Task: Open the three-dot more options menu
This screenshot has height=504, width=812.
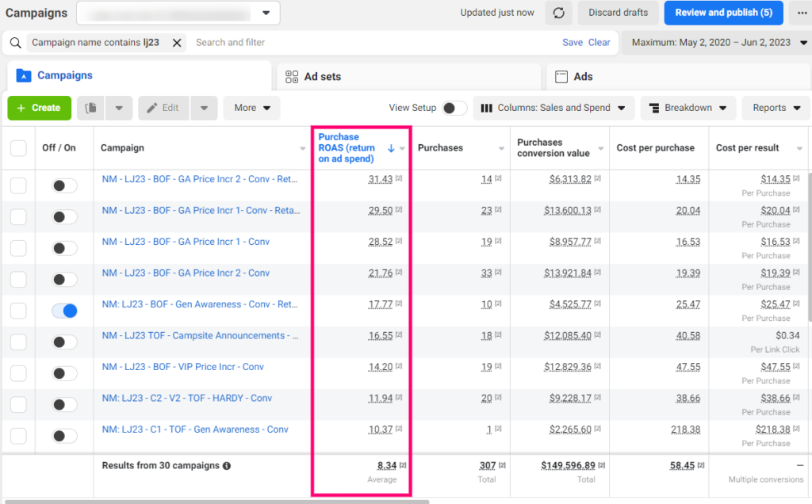Action: (802, 13)
